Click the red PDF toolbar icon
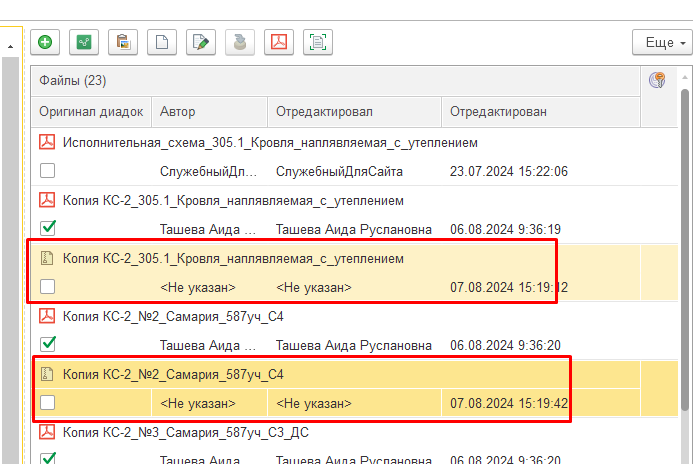693x464 pixels. [279, 42]
